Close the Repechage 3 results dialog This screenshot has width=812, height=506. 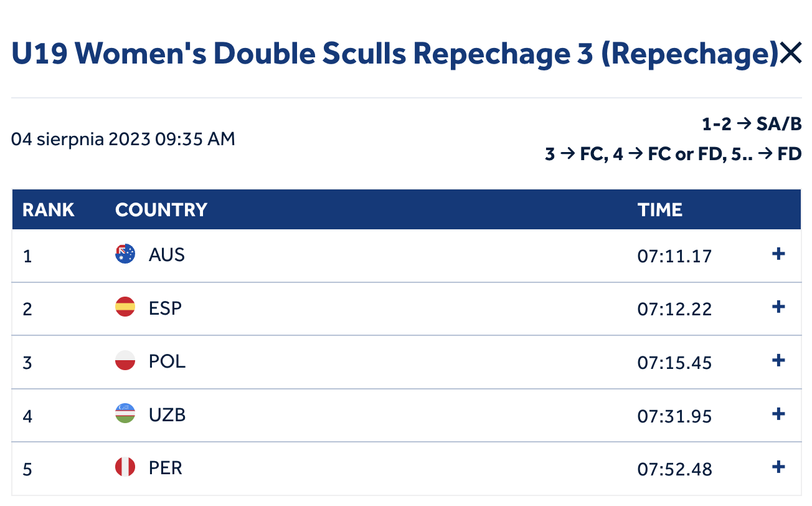790,54
